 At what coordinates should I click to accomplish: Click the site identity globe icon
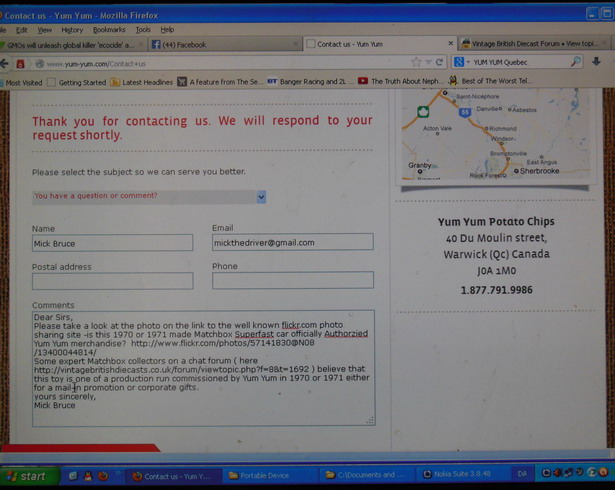39,64
